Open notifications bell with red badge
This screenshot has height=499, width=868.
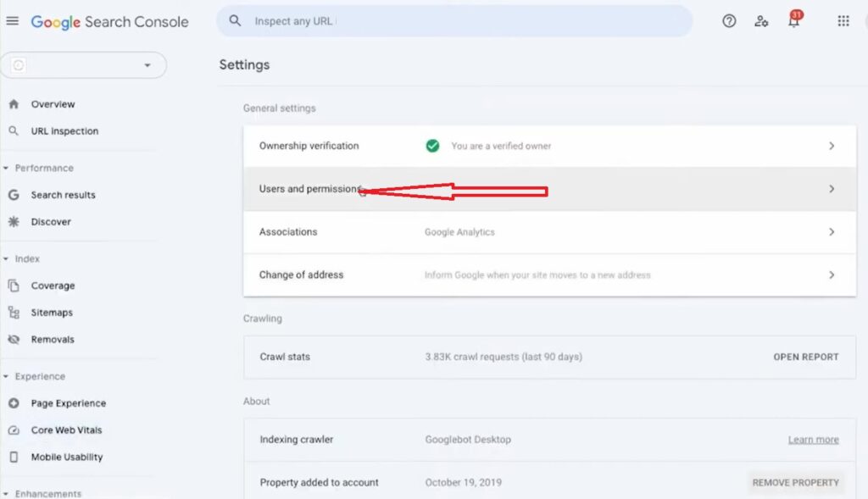pos(794,19)
